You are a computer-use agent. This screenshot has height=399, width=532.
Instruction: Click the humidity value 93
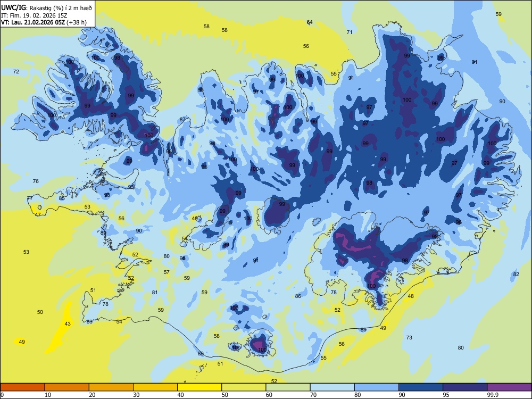coord(131,187)
